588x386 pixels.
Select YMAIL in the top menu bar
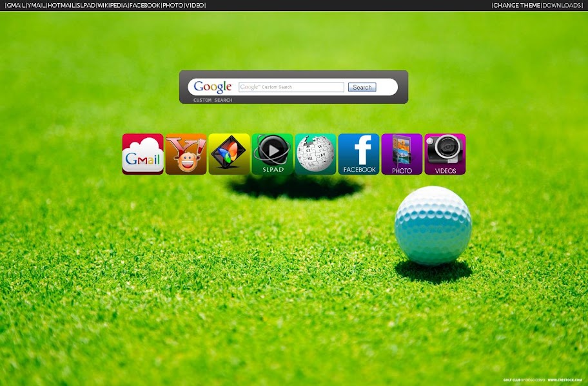36,5
